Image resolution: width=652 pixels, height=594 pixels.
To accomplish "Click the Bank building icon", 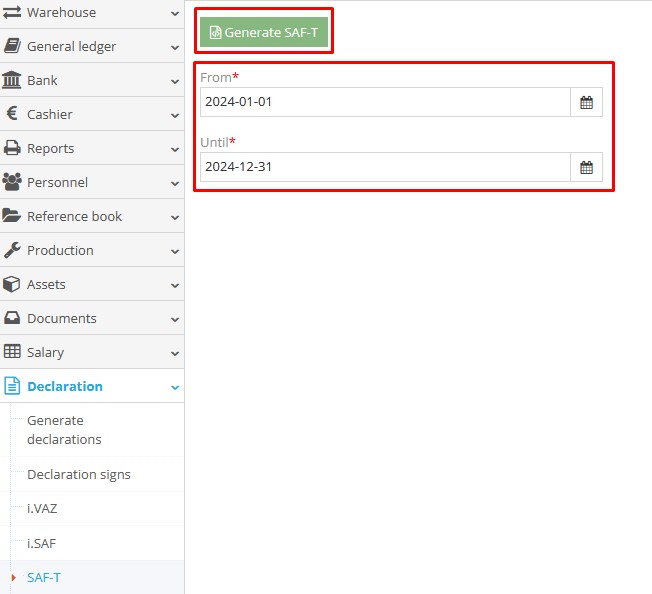I will (12, 80).
